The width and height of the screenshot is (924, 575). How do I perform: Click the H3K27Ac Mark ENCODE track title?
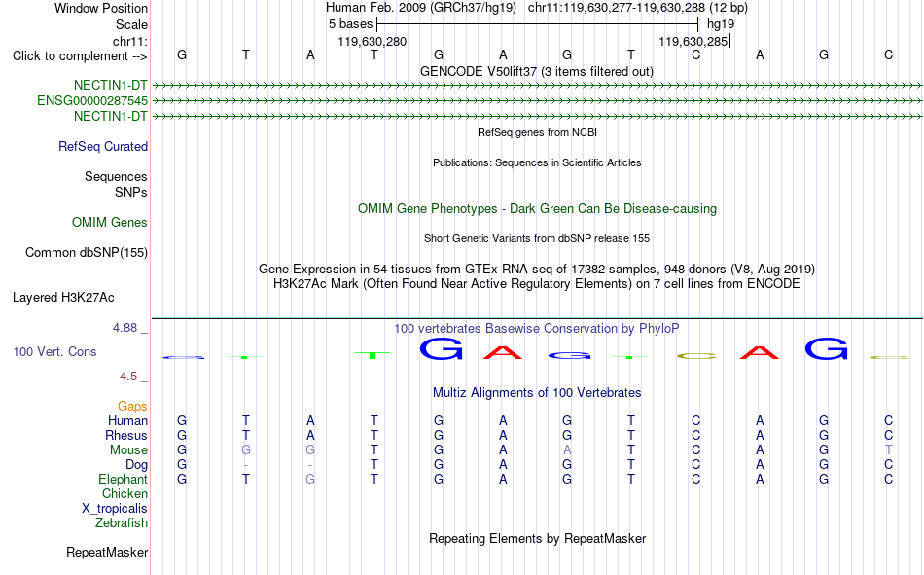(537, 284)
